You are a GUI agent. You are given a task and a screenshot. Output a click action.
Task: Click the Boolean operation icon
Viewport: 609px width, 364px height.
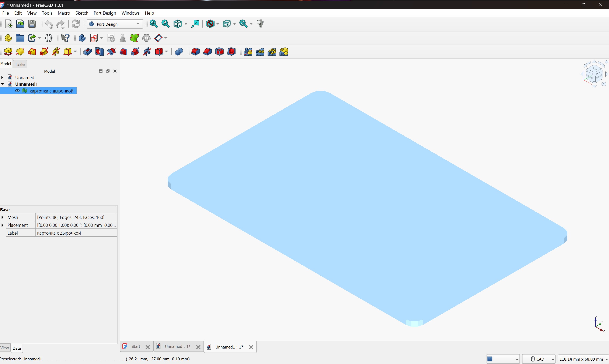point(179,52)
